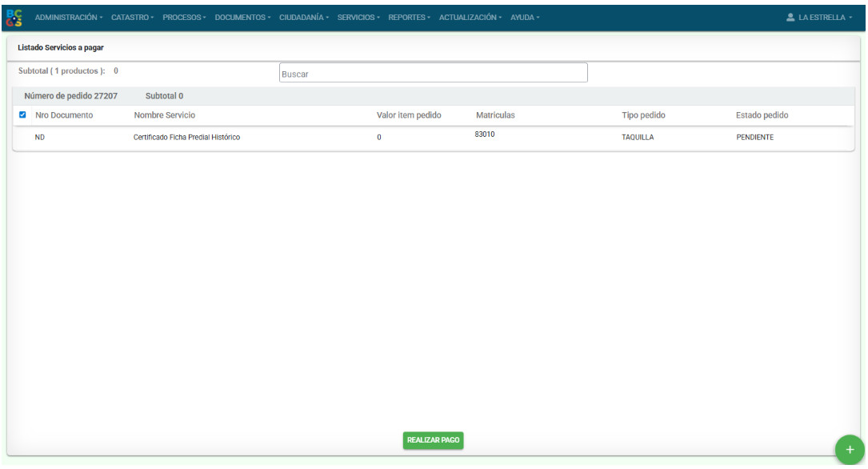The width and height of the screenshot is (868, 469).
Task: Open the SERVICIOS menu
Action: click(359, 18)
